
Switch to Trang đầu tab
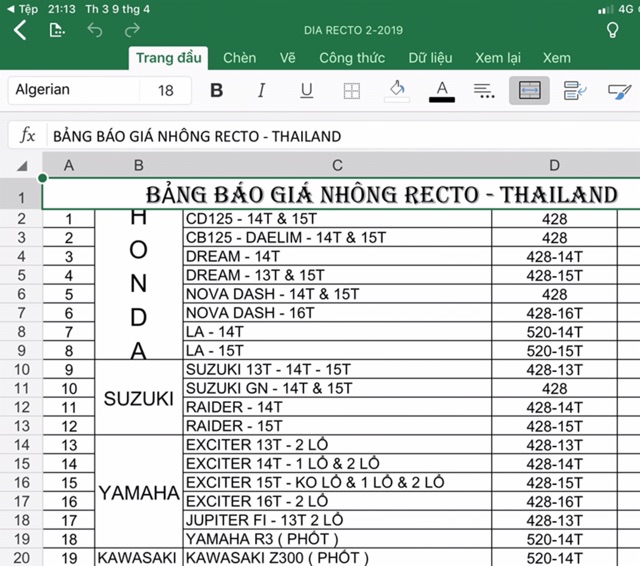point(169,58)
